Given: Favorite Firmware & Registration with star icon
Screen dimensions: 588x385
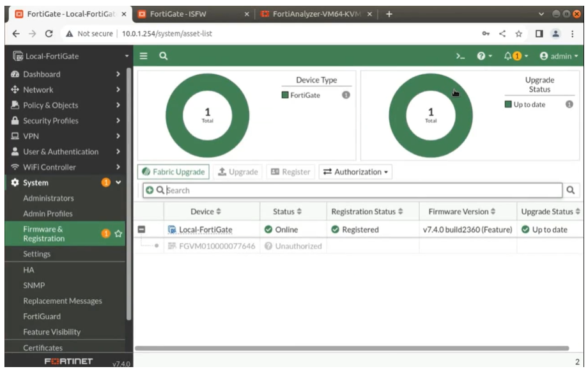Looking at the screenshot, I should 118,234.
